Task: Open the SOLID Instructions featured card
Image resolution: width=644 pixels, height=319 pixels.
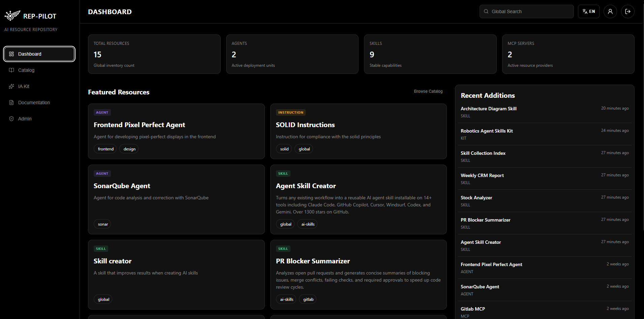Action: pos(358,131)
